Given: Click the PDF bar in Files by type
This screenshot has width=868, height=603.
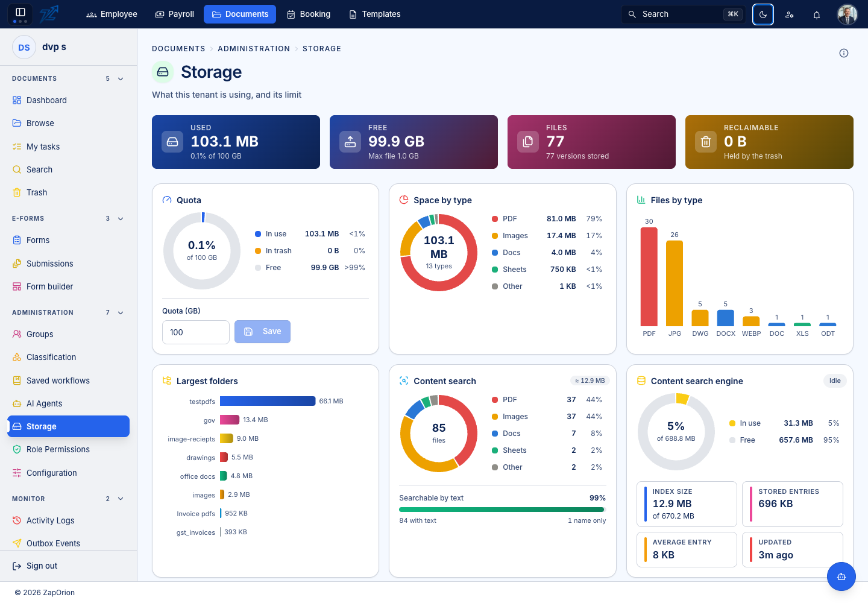Looking at the screenshot, I should coord(649,277).
